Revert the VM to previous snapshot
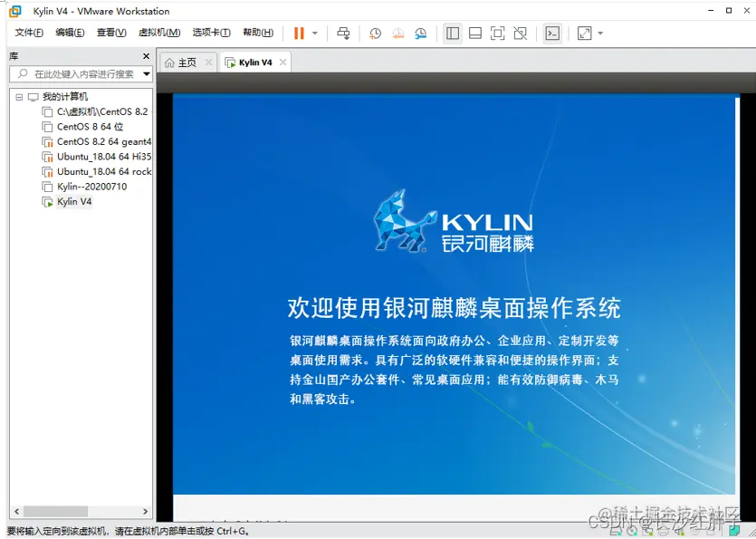 (x=397, y=33)
